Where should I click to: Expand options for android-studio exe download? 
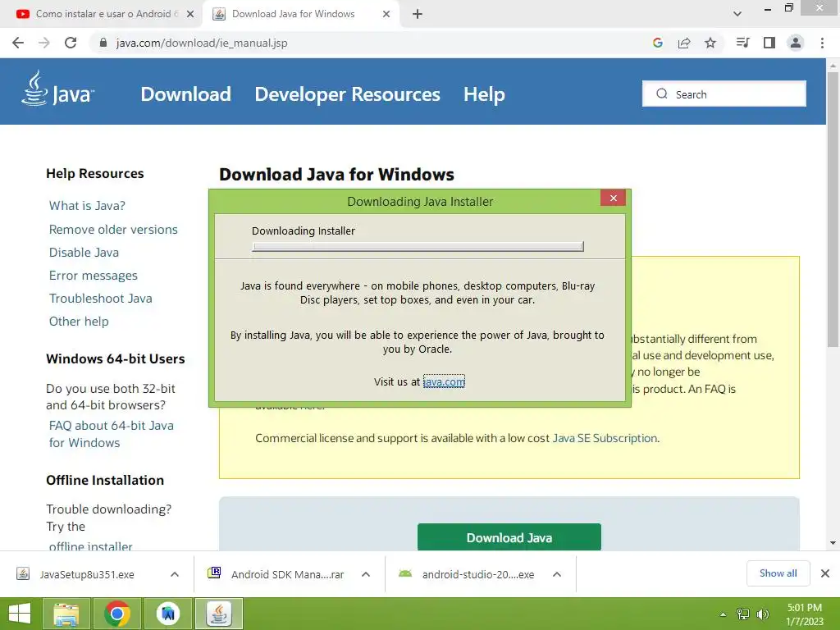click(x=557, y=574)
